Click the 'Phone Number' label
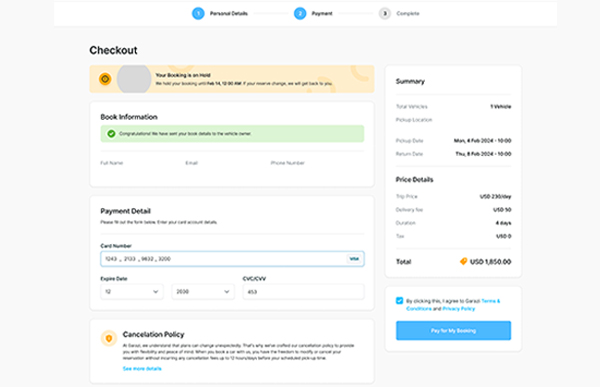 coord(287,163)
